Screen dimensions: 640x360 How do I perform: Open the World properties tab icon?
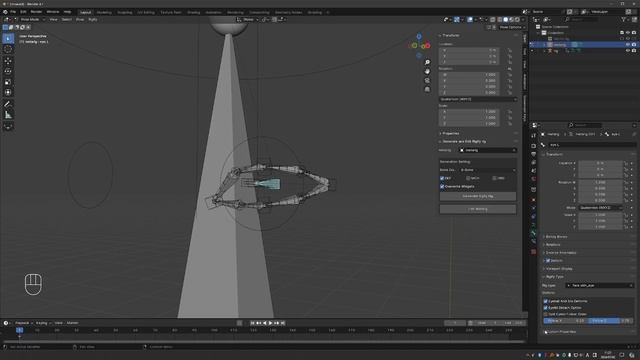pos(533,179)
